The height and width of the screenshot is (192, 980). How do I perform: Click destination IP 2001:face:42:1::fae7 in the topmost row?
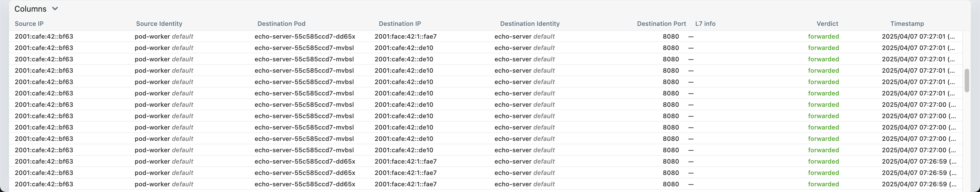pyautogui.click(x=405, y=37)
